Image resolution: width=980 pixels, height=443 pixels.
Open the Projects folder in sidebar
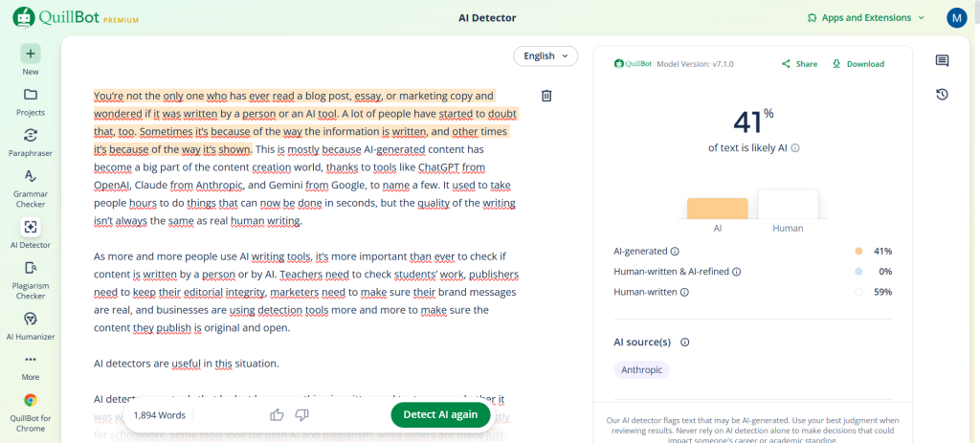pos(31,101)
